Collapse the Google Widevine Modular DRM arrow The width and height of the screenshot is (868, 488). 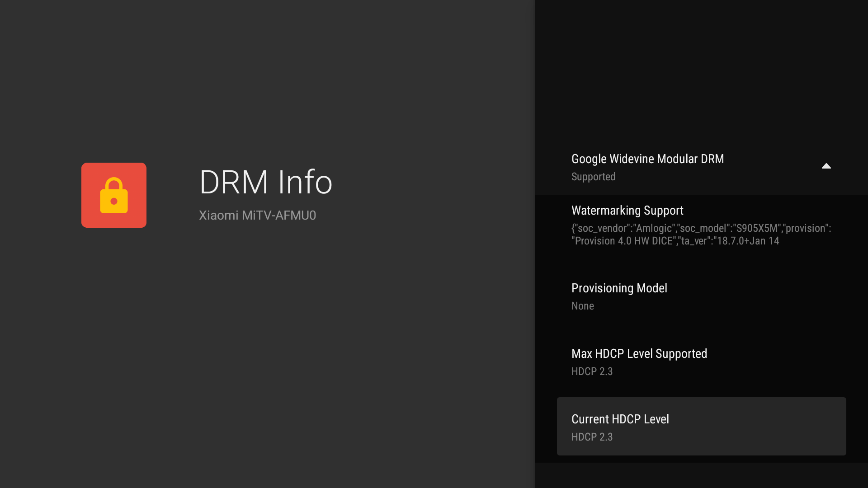point(826,166)
